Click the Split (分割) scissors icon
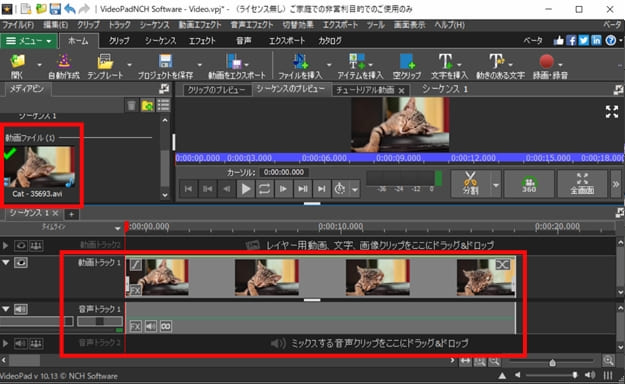This screenshot has height=384, width=625. pos(470,183)
